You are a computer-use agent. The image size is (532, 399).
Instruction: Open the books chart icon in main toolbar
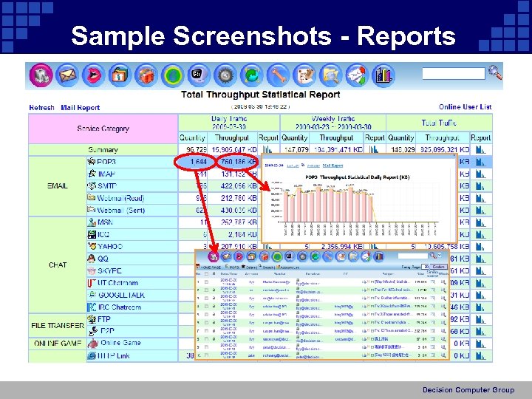pos(383,75)
